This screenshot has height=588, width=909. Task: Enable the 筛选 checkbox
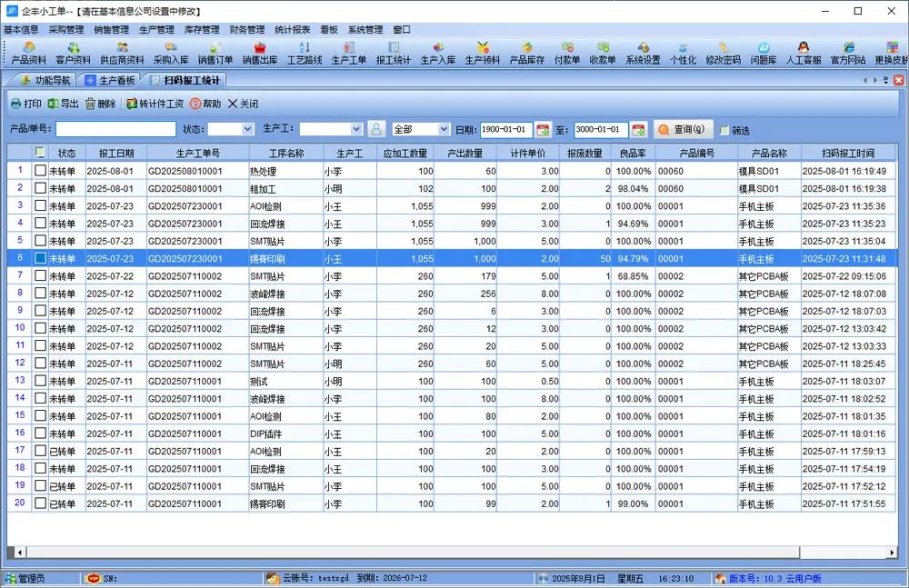pyautogui.click(x=724, y=130)
